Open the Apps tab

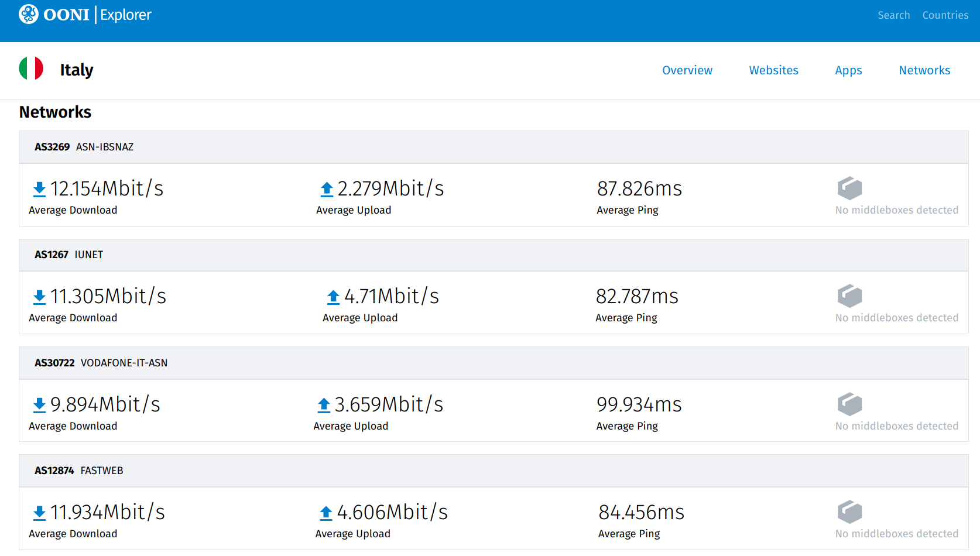point(848,70)
